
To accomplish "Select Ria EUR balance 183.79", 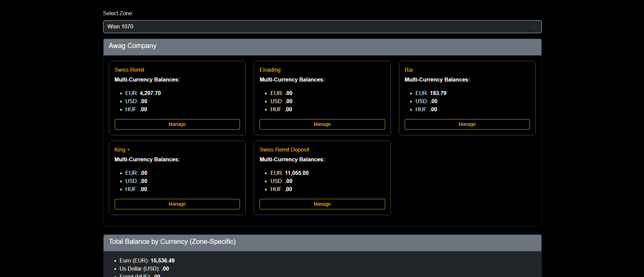I will point(438,93).
